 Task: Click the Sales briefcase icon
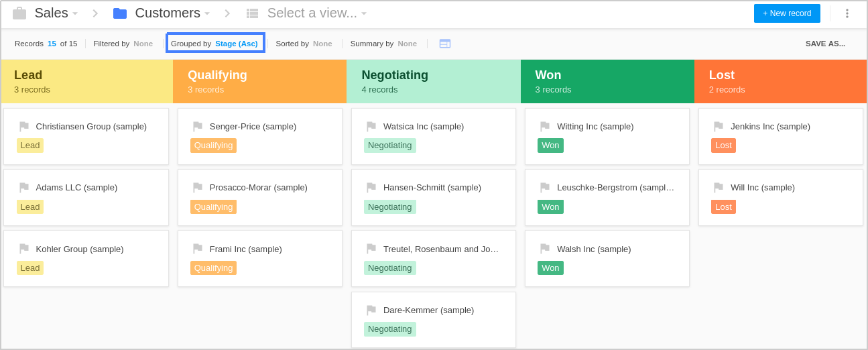(19, 13)
